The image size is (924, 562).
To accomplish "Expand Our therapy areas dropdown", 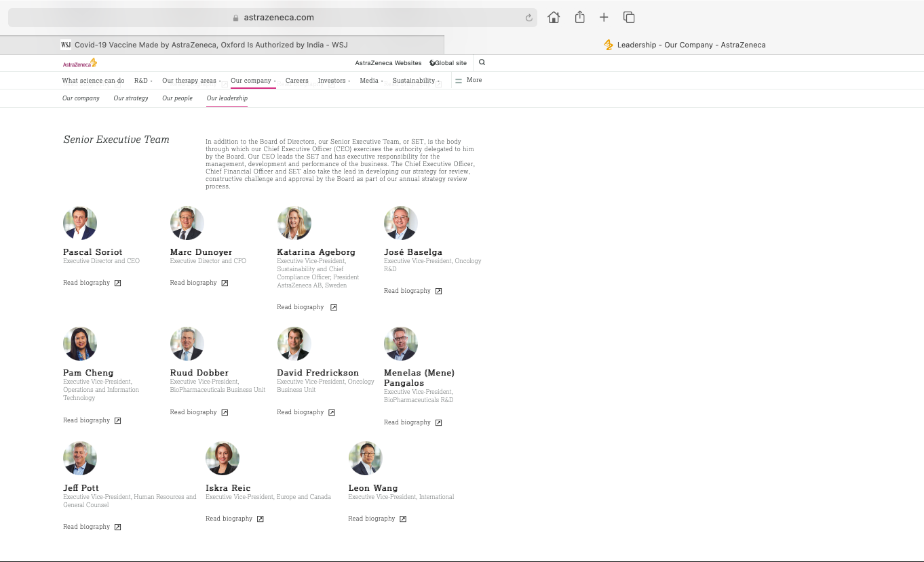I will [x=191, y=81].
